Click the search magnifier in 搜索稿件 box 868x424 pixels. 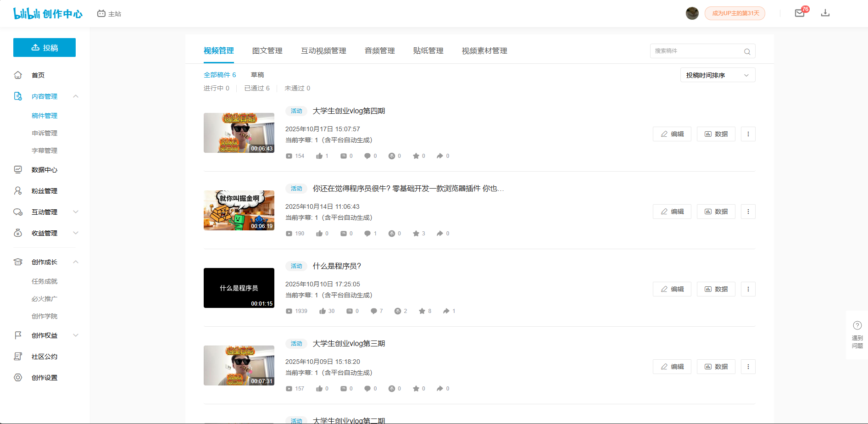747,51
